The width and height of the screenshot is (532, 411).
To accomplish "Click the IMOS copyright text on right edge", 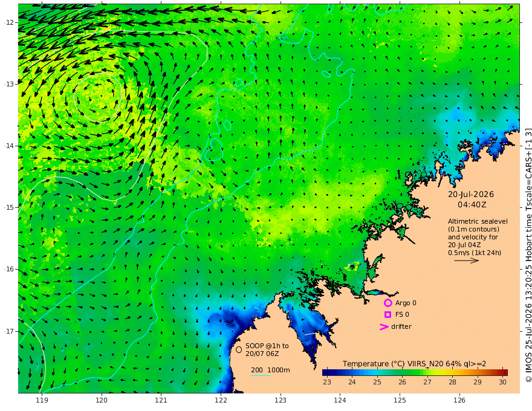I will (x=528, y=254).
